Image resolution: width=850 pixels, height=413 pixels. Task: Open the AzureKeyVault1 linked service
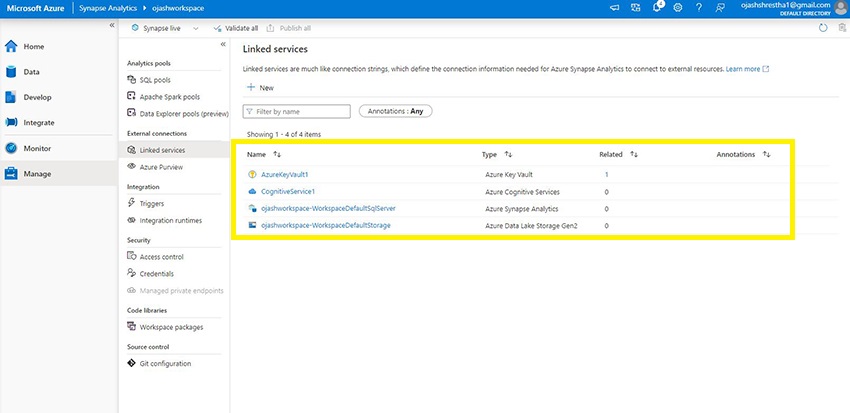coord(285,175)
